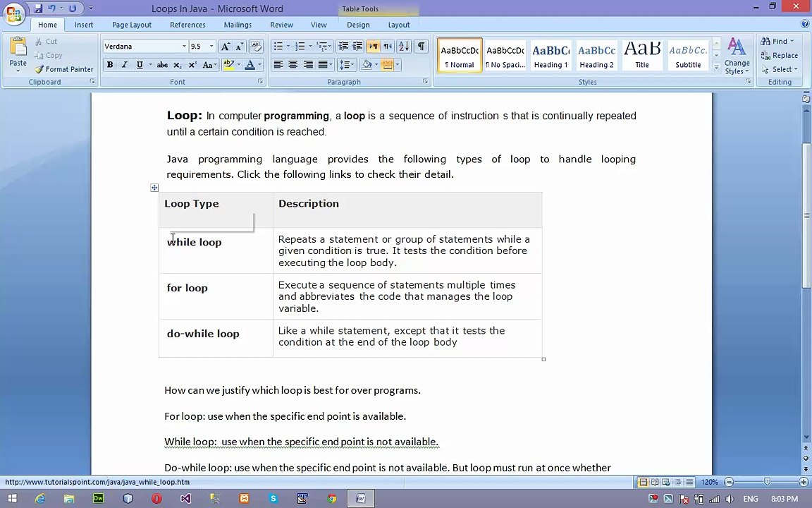Toggle Bold formatting
Screen dimensions: 812x508
[x=110, y=65]
